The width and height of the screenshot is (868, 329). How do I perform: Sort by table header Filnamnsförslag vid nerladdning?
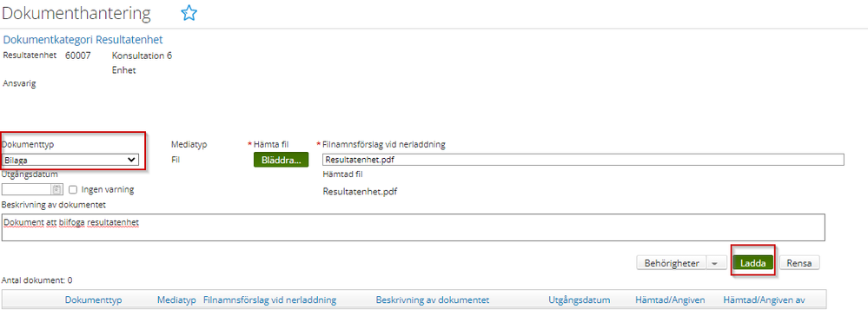pyautogui.click(x=270, y=299)
